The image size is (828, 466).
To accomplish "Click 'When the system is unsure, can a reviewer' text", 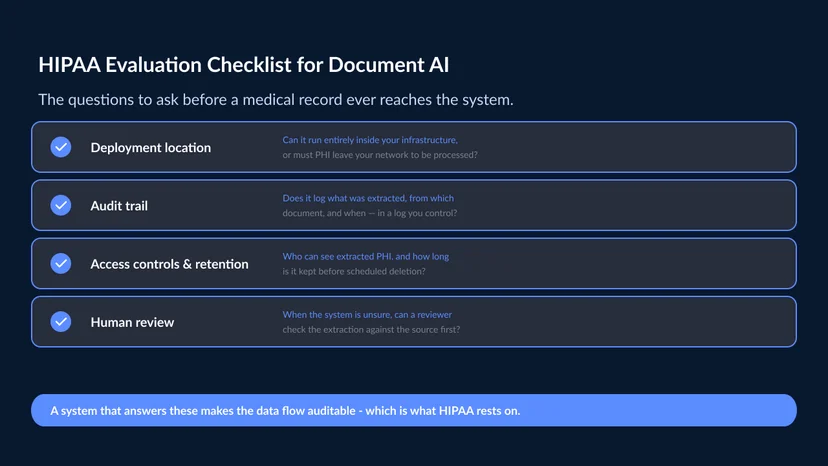I will 367,314.
